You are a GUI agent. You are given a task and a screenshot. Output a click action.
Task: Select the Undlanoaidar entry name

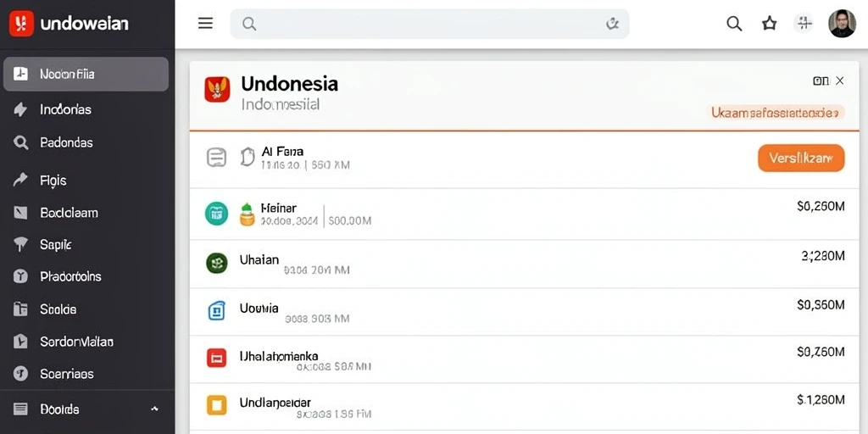275,403
